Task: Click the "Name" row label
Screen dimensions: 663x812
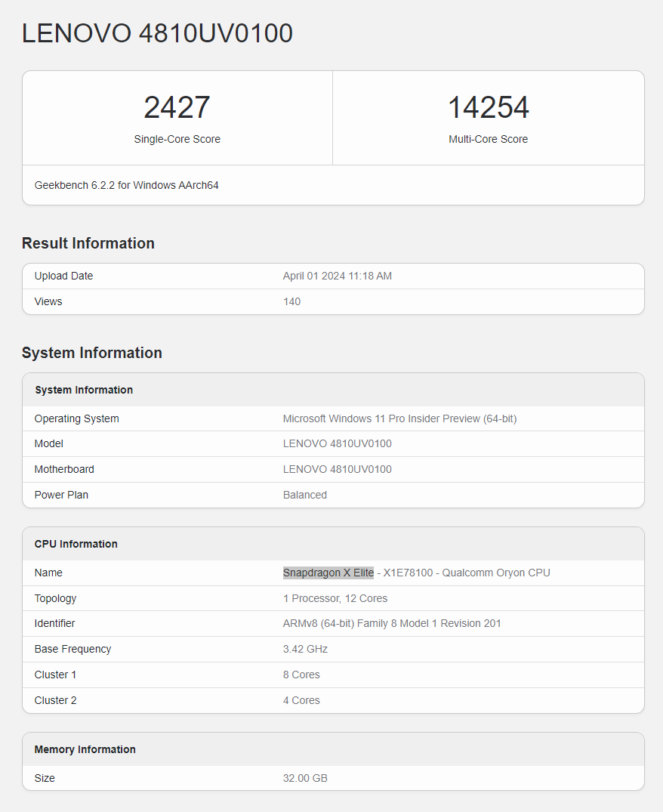Action: (x=48, y=573)
